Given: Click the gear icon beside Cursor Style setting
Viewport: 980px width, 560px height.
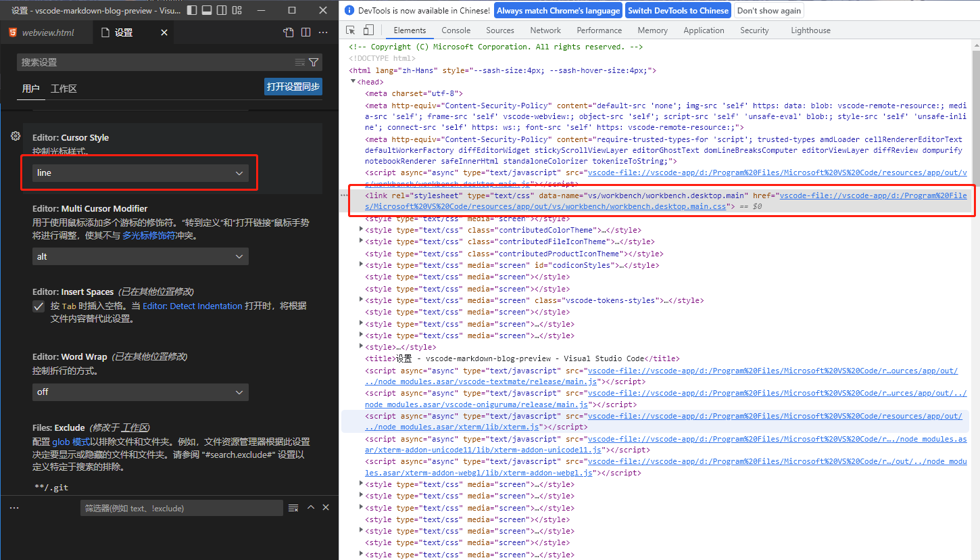Looking at the screenshot, I should pyautogui.click(x=15, y=136).
